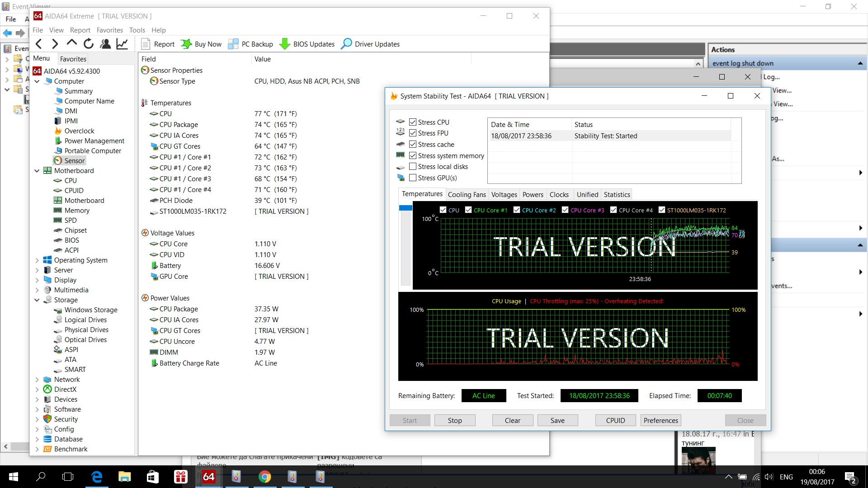868x488 pixels.
Task: Open the Tools menu
Action: (x=137, y=30)
